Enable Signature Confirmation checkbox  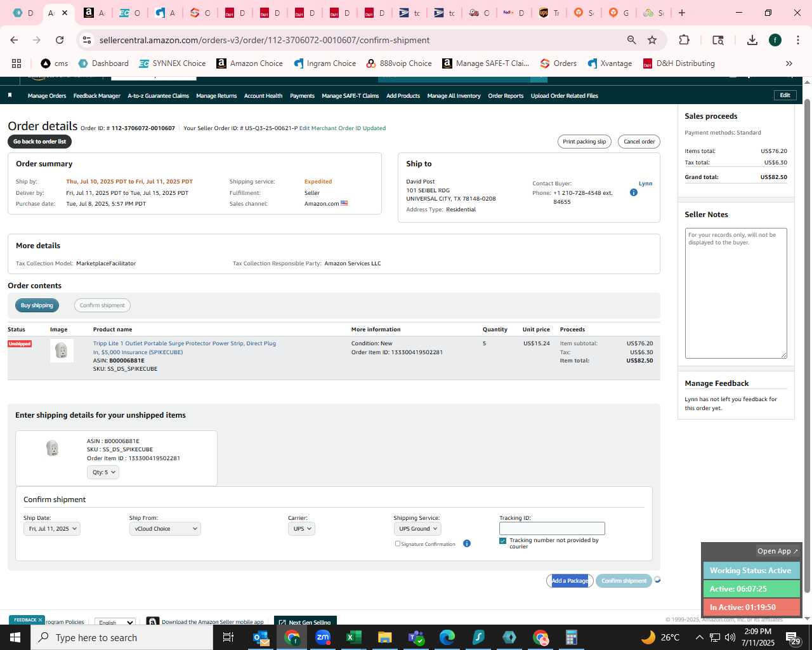point(398,543)
